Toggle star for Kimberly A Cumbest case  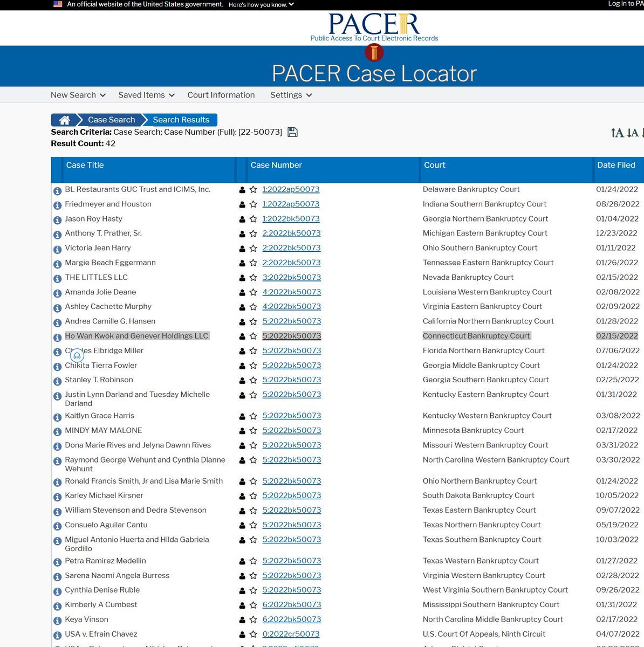[253, 605]
